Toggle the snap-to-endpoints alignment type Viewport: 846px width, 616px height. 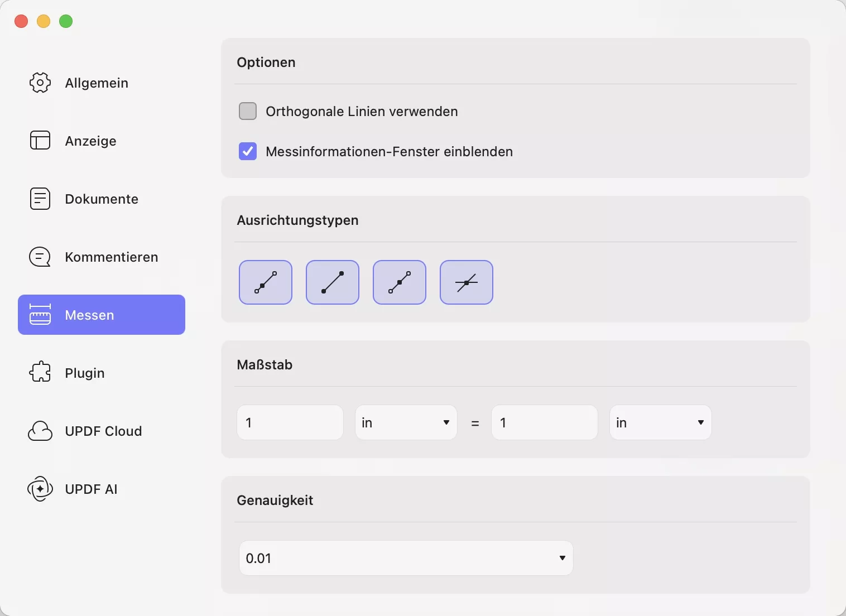click(333, 282)
